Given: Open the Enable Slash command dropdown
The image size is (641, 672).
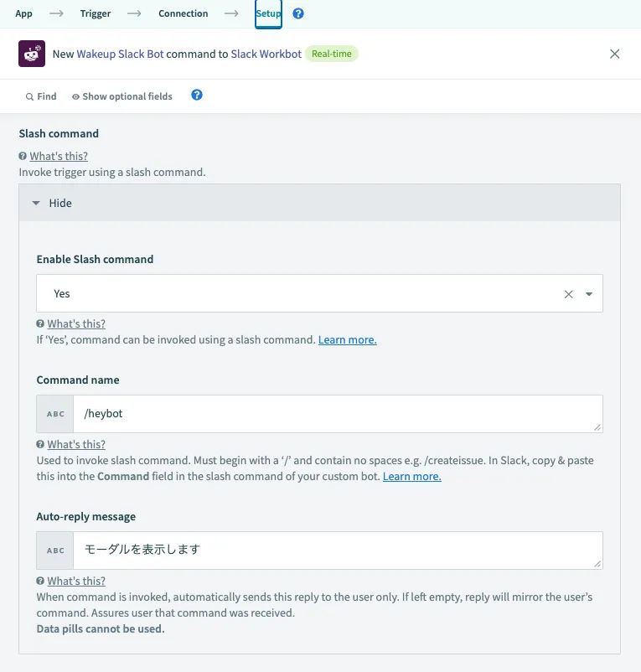Looking at the screenshot, I should pos(589,294).
